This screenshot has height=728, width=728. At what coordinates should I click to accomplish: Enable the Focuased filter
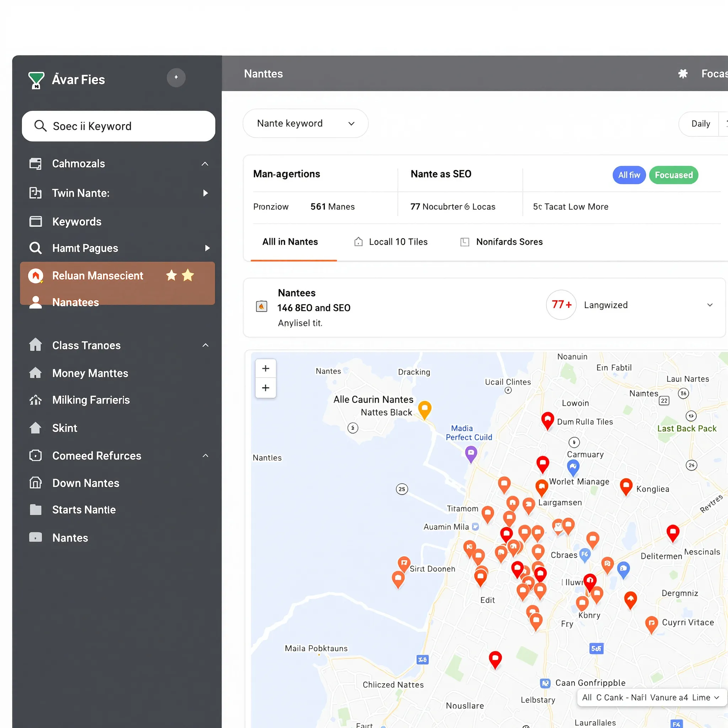[x=674, y=175]
